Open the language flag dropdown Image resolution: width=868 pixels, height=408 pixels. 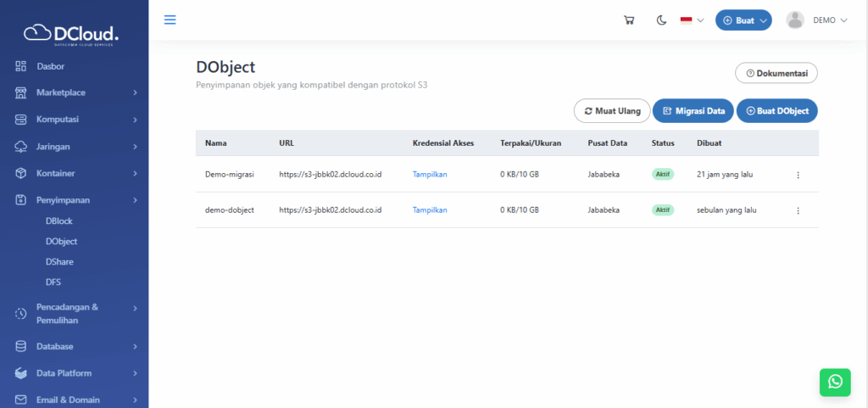(x=692, y=20)
